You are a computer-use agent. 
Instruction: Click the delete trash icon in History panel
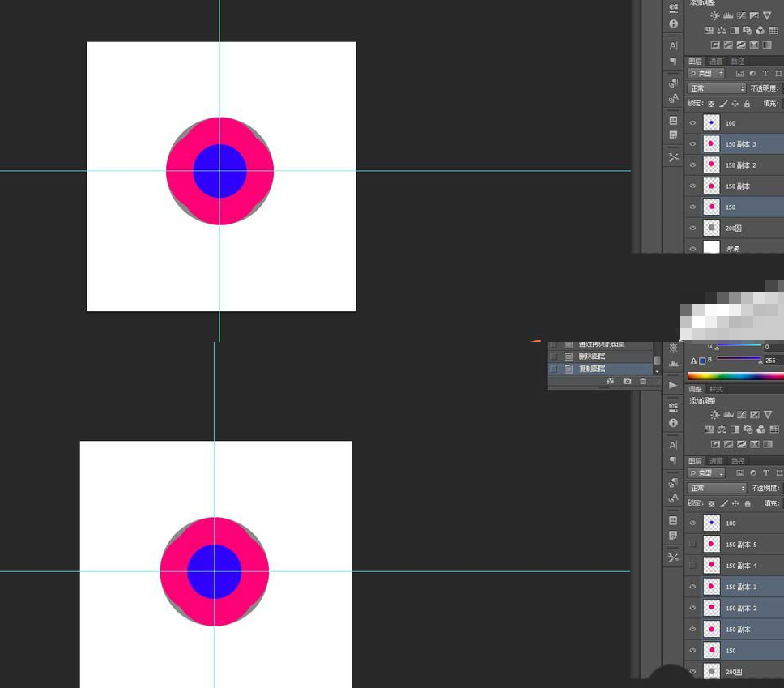pyautogui.click(x=642, y=381)
